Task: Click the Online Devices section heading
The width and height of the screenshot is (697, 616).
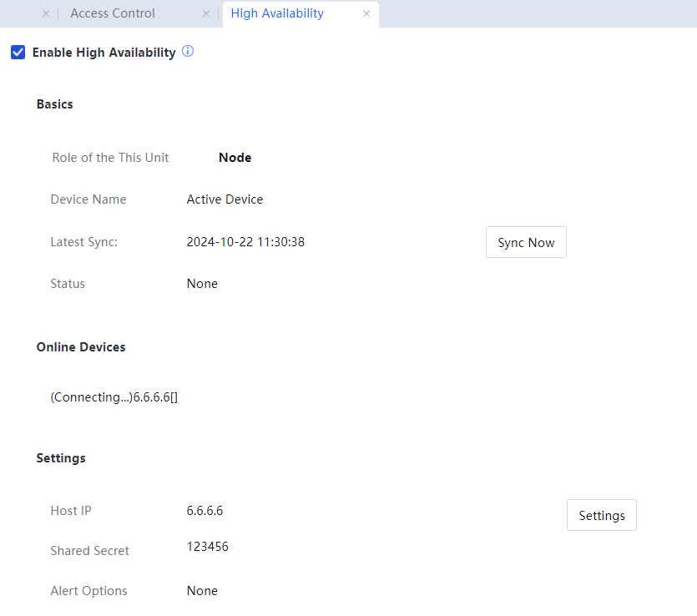Action: [81, 347]
